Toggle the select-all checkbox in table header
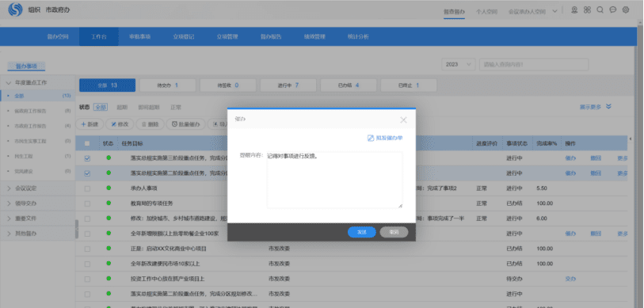The image size is (644, 308). 87,144
